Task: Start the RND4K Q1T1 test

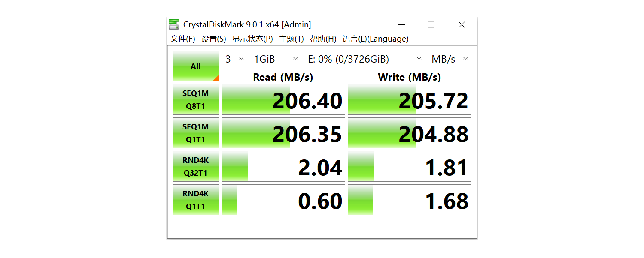Action: [196, 200]
